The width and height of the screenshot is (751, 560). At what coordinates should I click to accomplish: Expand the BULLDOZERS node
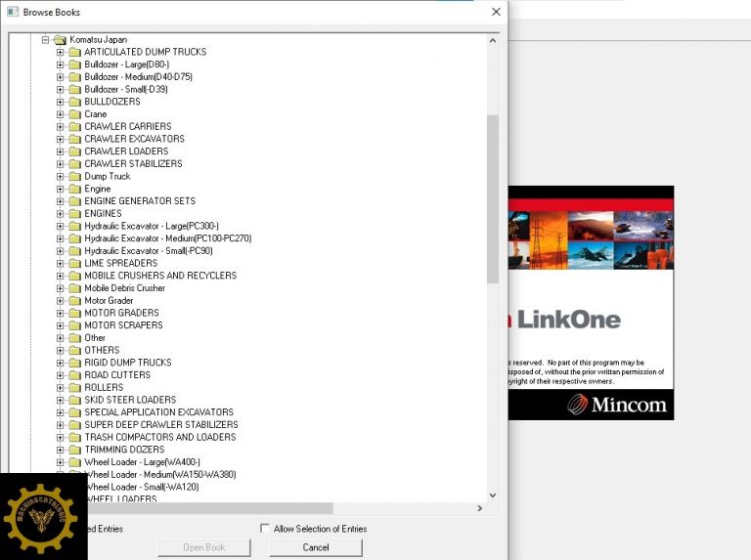pyautogui.click(x=60, y=102)
